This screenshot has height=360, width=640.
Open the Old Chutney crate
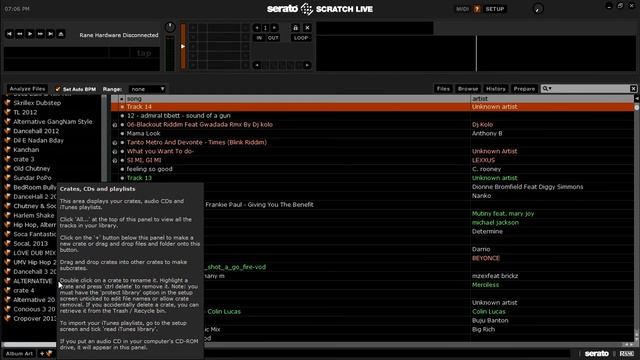click(x=31, y=169)
